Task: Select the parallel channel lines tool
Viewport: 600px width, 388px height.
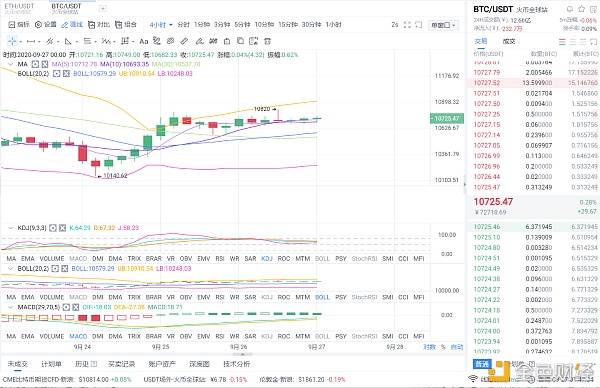Action: click(x=49, y=41)
